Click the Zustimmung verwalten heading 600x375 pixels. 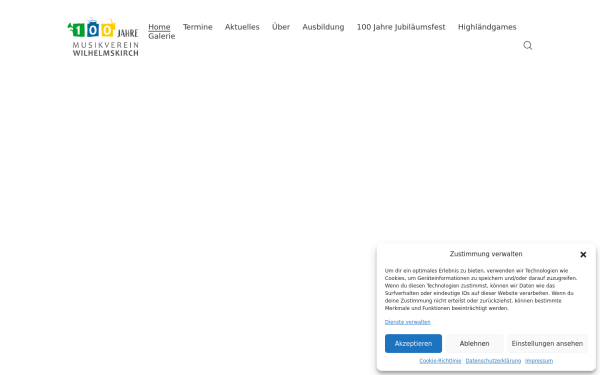click(486, 254)
